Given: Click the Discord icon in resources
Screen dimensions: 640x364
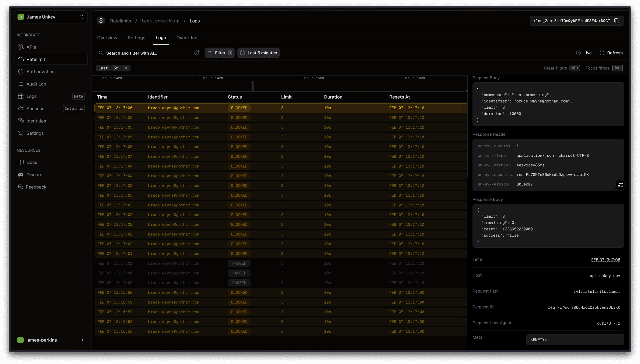Looking at the screenshot, I should pos(21,175).
